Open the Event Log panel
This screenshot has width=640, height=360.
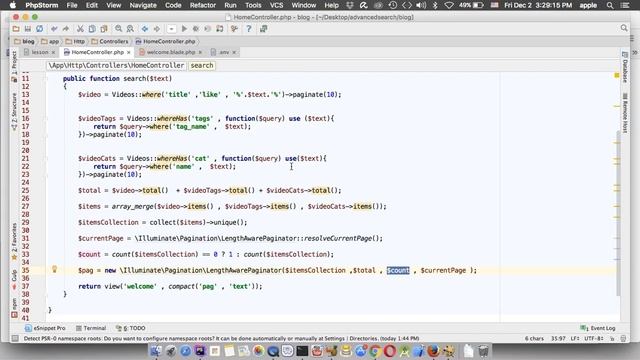tap(598, 328)
